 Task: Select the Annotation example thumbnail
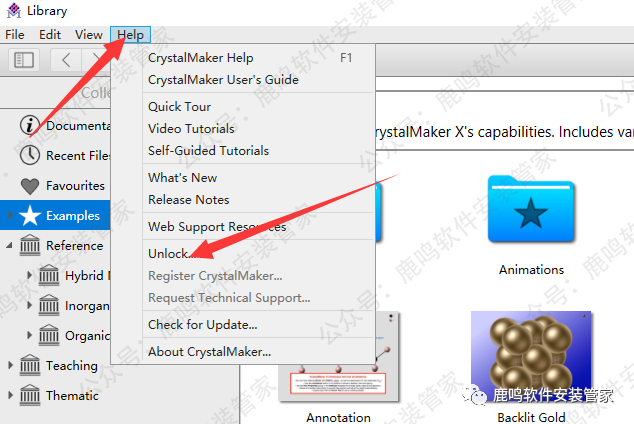[338, 356]
